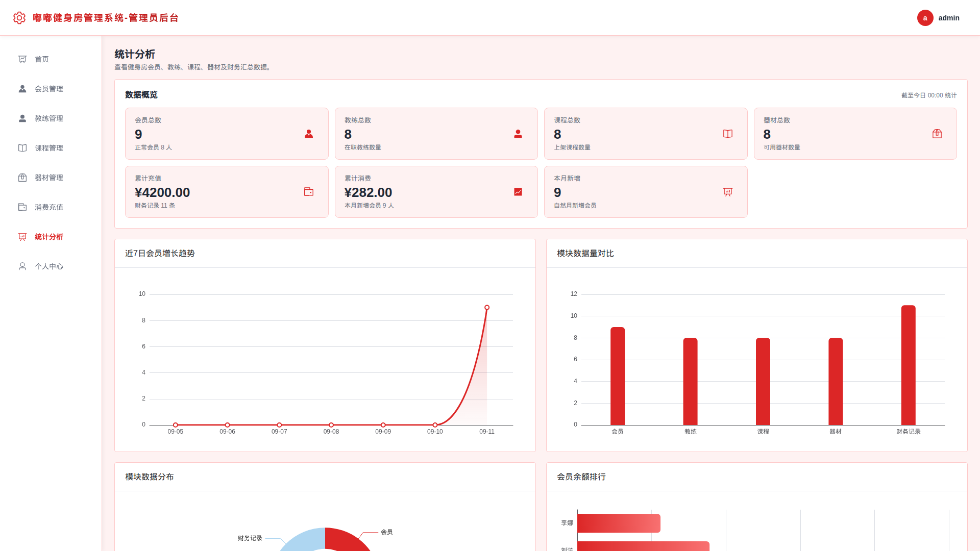This screenshot has height=551, width=980.
Task: Navigate to 课程管理
Action: (51, 148)
